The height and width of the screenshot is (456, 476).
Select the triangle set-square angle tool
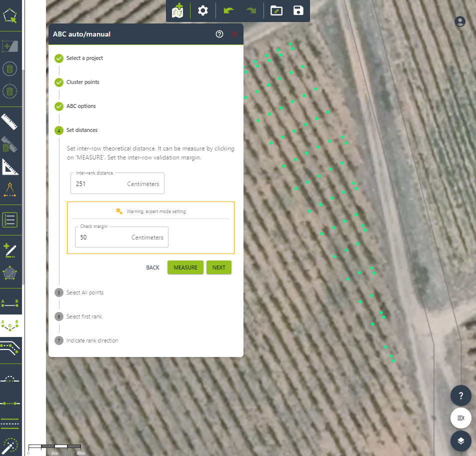(10, 167)
